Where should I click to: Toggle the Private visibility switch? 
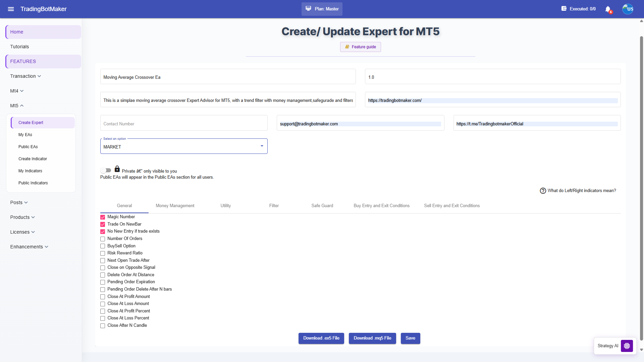click(106, 170)
